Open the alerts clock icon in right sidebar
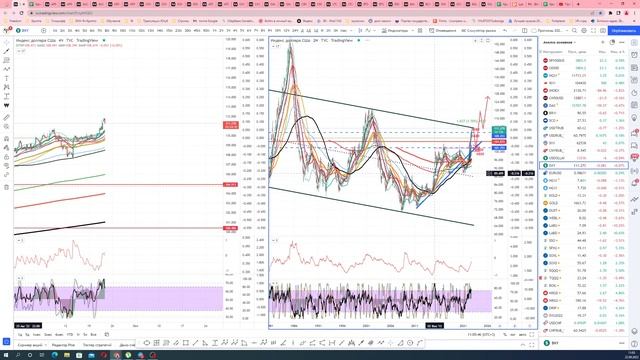This screenshot has height=360, width=640. pos(635,55)
